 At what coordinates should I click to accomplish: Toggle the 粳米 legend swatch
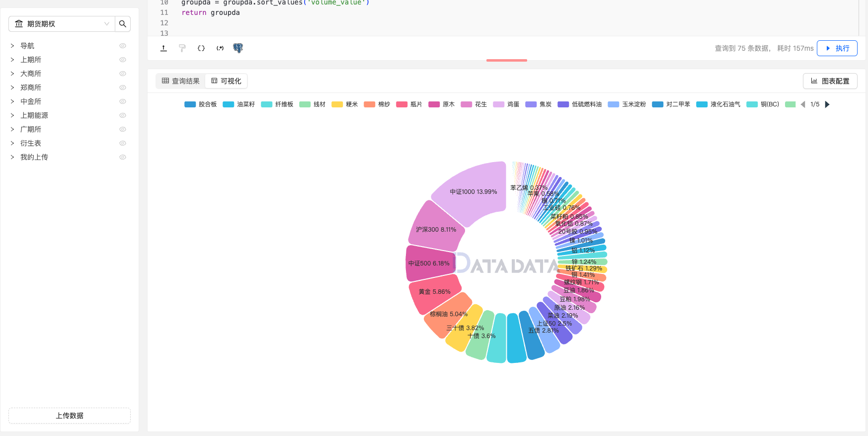click(337, 104)
